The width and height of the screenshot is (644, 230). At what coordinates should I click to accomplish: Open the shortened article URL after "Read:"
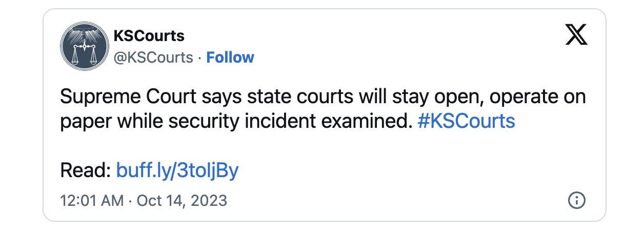(x=177, y=170)
